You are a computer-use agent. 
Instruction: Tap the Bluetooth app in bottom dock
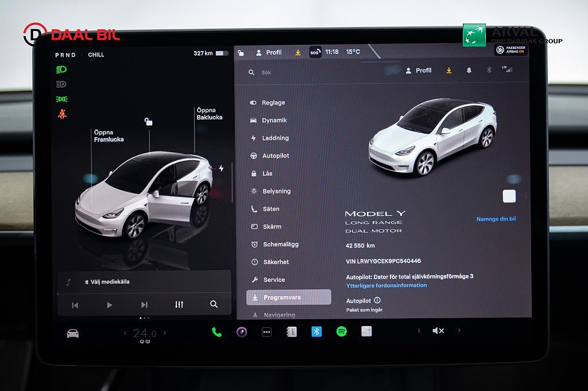pos(316,331)
